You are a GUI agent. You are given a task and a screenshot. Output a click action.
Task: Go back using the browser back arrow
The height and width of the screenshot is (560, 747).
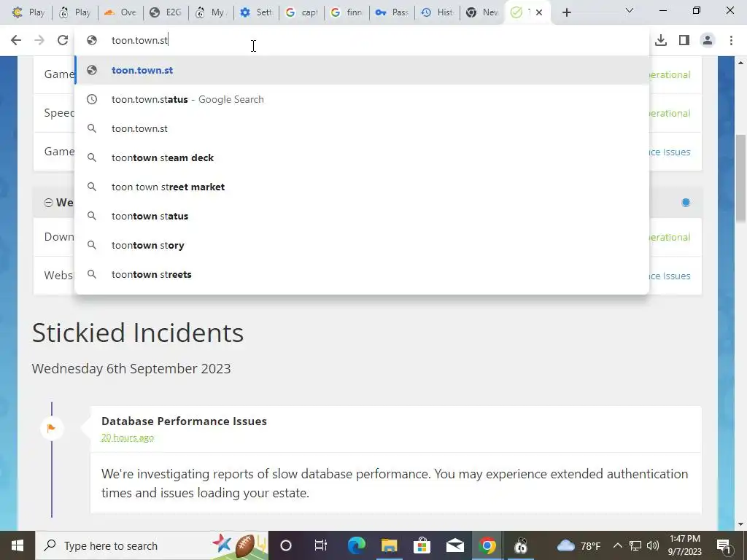point(16,41)
